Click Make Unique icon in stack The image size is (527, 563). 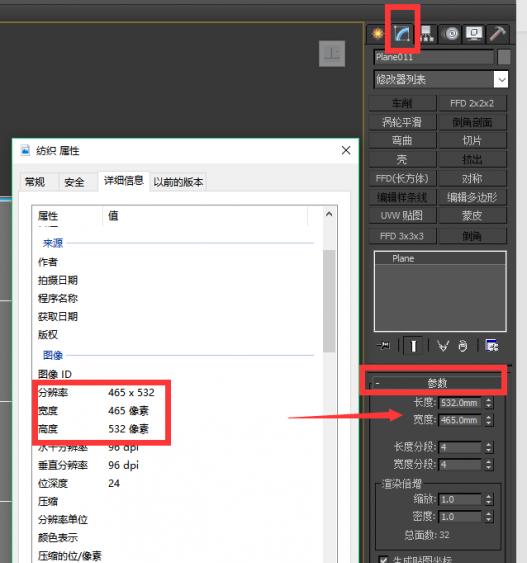click(443, 346)
